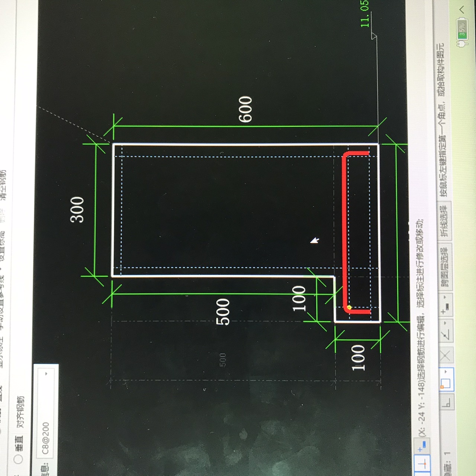Image resolution: width=476 pixels, height=476 pixels.
Task: Expand the angle-line tool dropdown arrow
Action: (446, 322)
